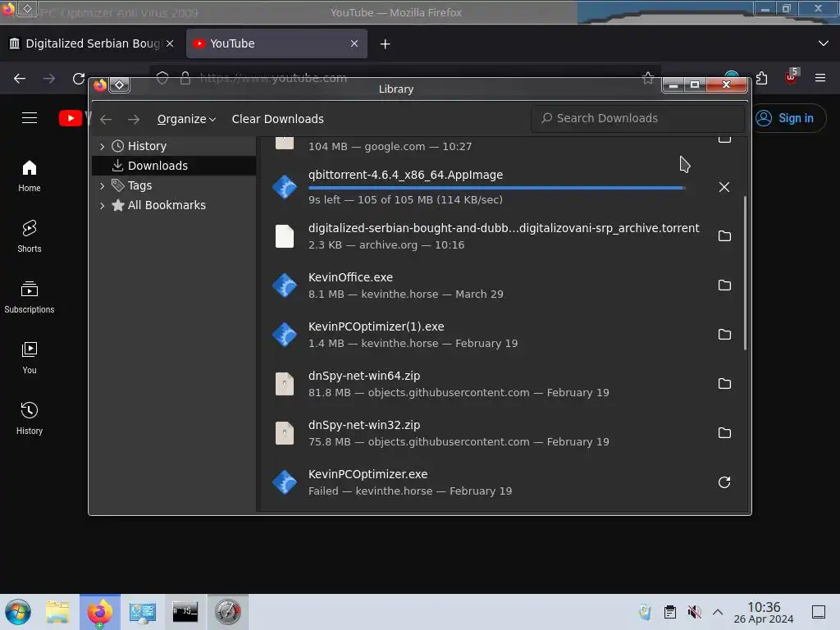The height and width of the screenshot is (630, 840).
Task: Open the YouTube hamburger guide menu
Action: pyautogui.click(x=30, y=118)
